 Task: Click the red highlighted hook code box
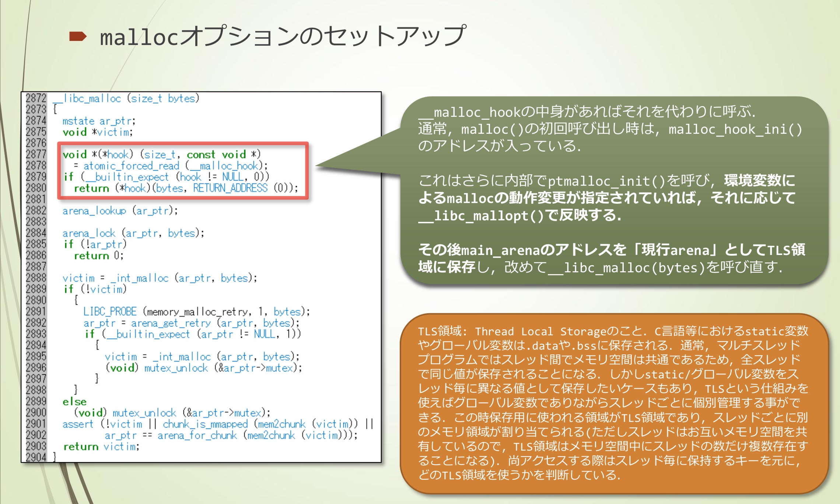(183, 171)
